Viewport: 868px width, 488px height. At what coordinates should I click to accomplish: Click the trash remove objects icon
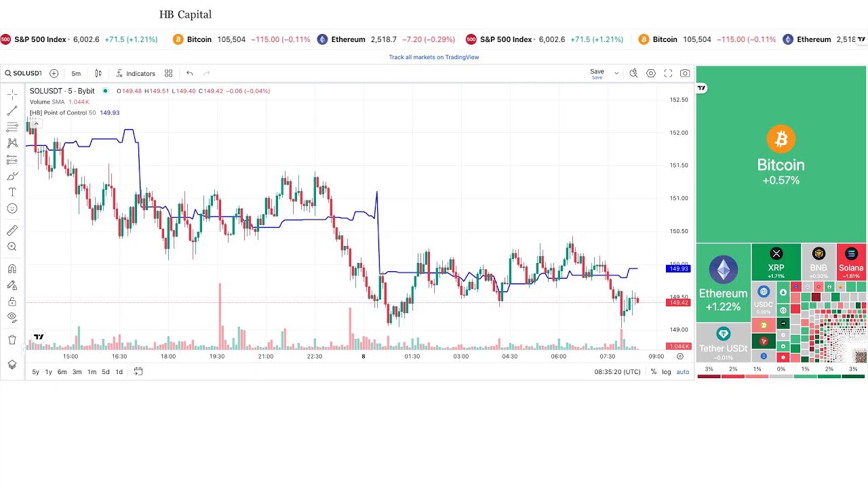[x=12, y=340]
